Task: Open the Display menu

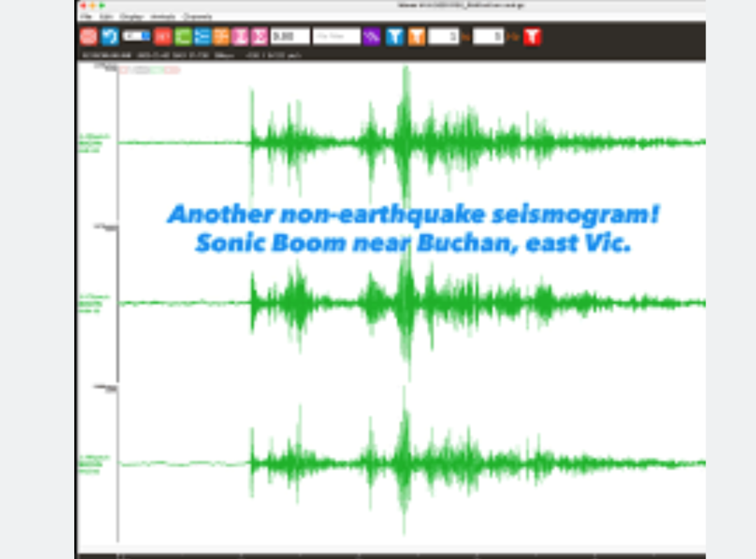Action: coord(130,15)
